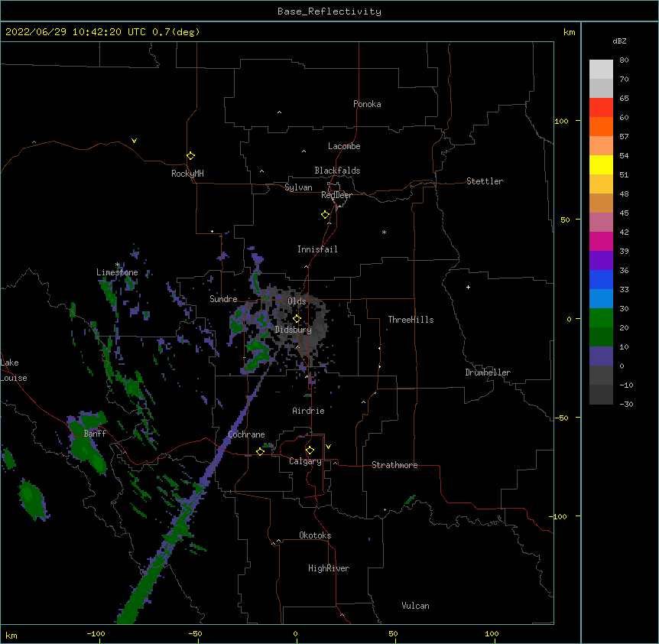Click the yellow diamond marker near RockyMH
The image size is (659, 644).
point(191,156)
